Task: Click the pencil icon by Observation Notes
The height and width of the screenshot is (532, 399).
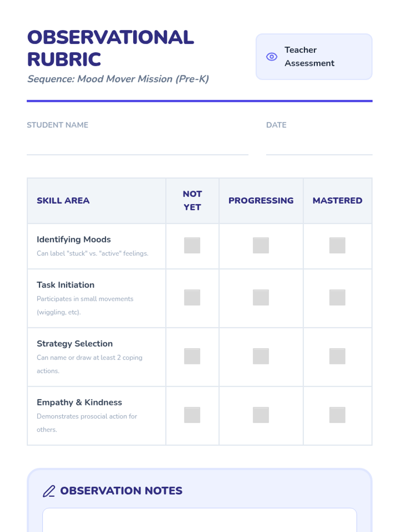Action: coord(49,491)
